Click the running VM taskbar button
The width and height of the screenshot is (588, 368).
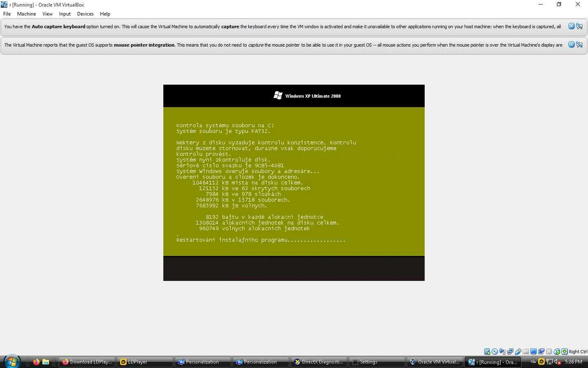494,362
